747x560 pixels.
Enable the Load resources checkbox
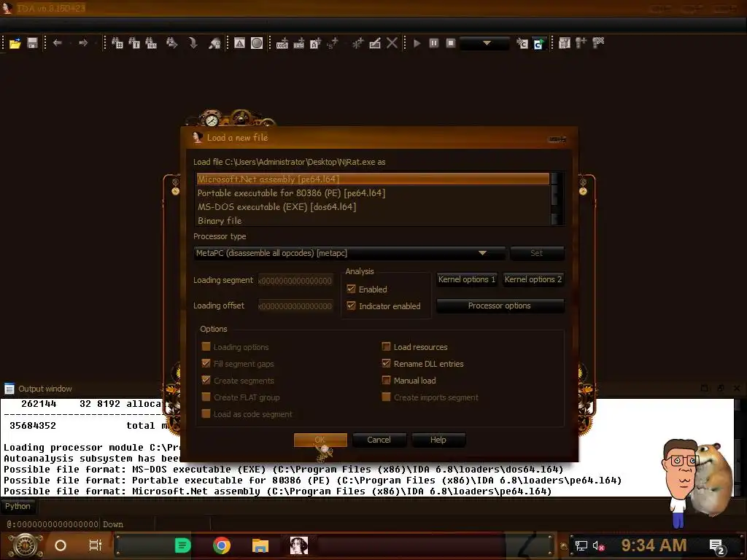(387, 346)
